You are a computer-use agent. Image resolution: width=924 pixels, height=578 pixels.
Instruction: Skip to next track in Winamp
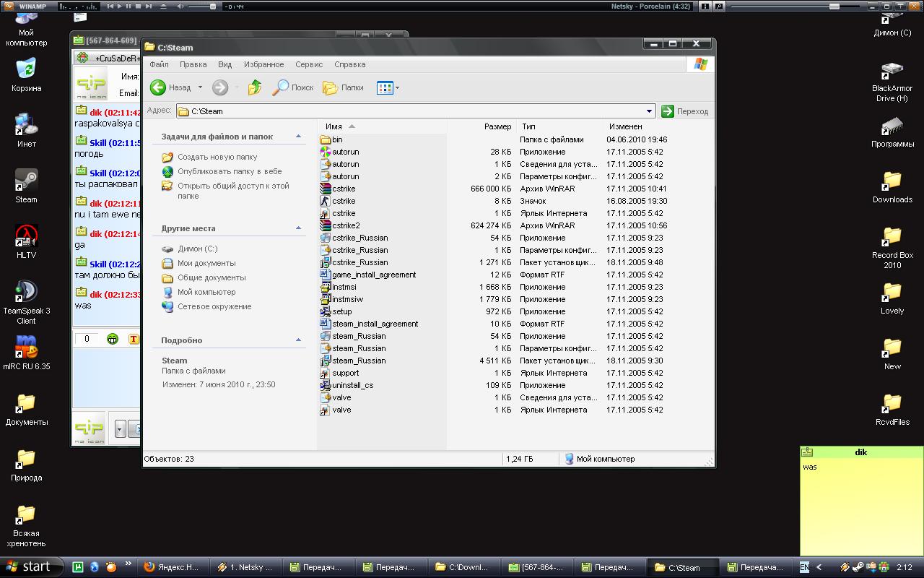[149, 6]
